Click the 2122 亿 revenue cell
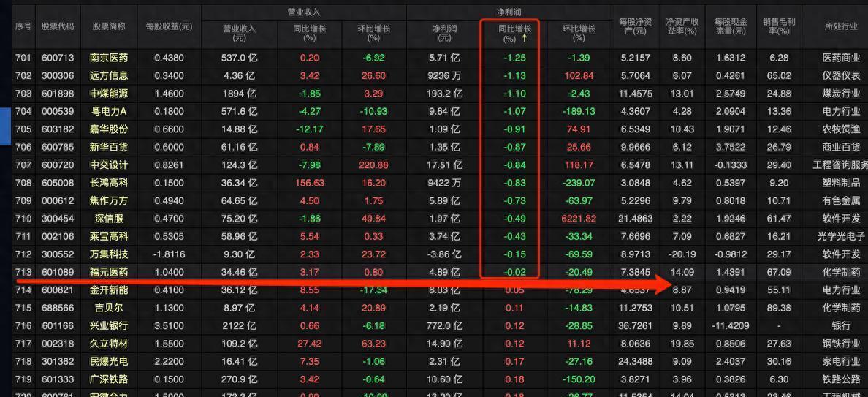The height and width of the screenshot is (397, 868). pyautogui.click(x=239, y=325)
